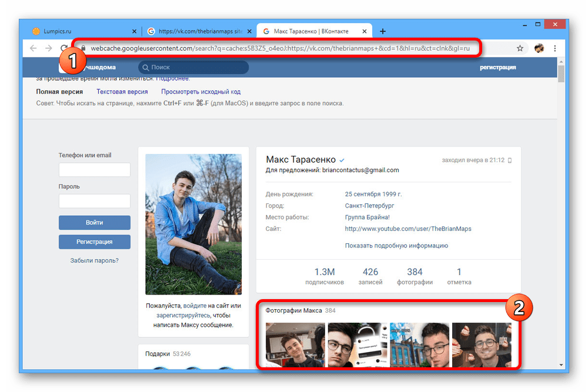Click the browser back arrow

(x=34, y=48)
